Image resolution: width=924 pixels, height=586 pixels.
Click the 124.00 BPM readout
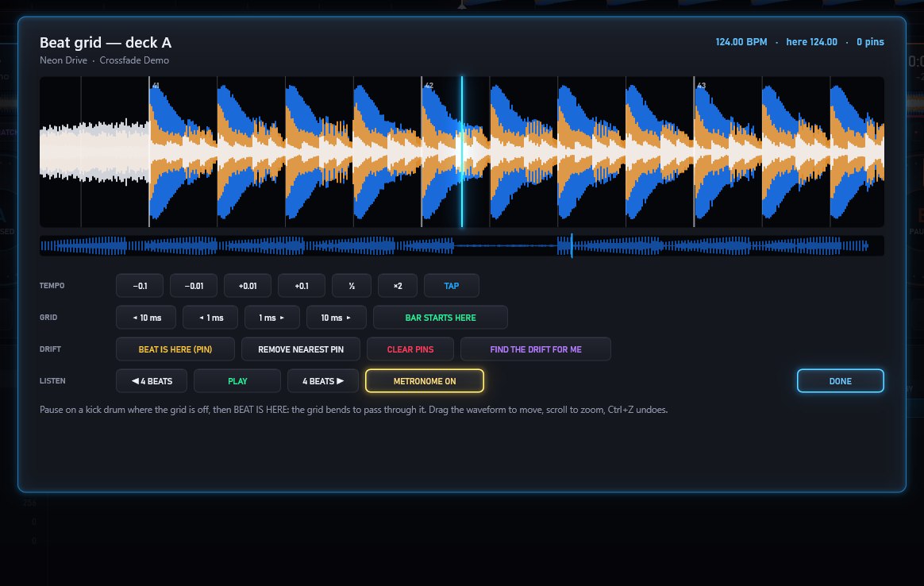click(741, 42)
